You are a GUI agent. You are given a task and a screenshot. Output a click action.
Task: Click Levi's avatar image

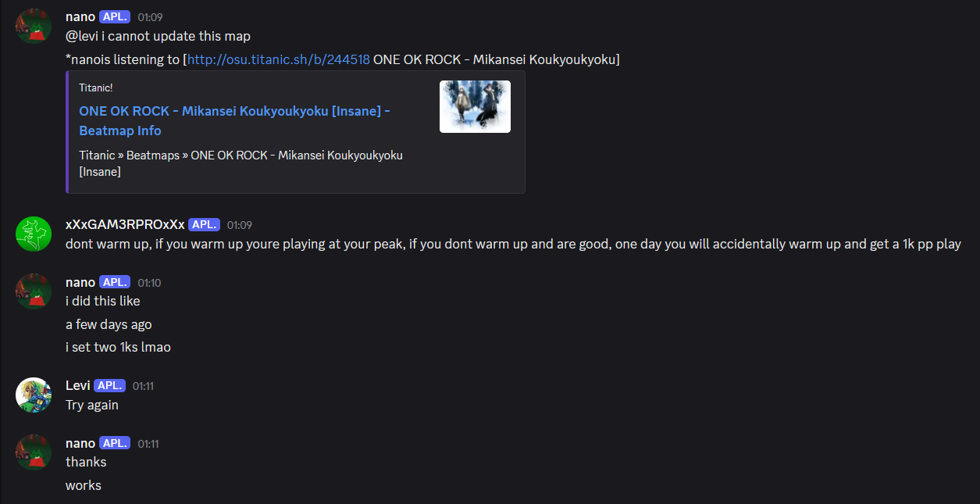click(x=34, y=395)
